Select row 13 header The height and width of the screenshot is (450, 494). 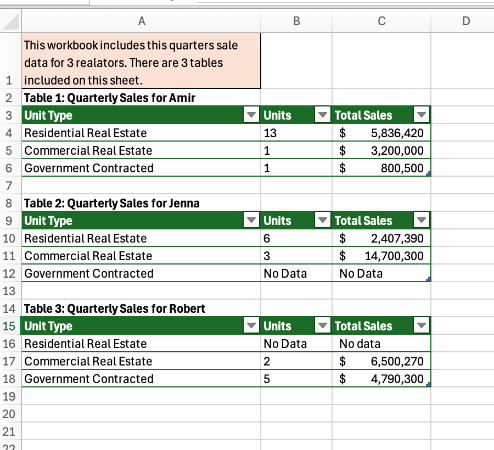(x=11, y=291)
